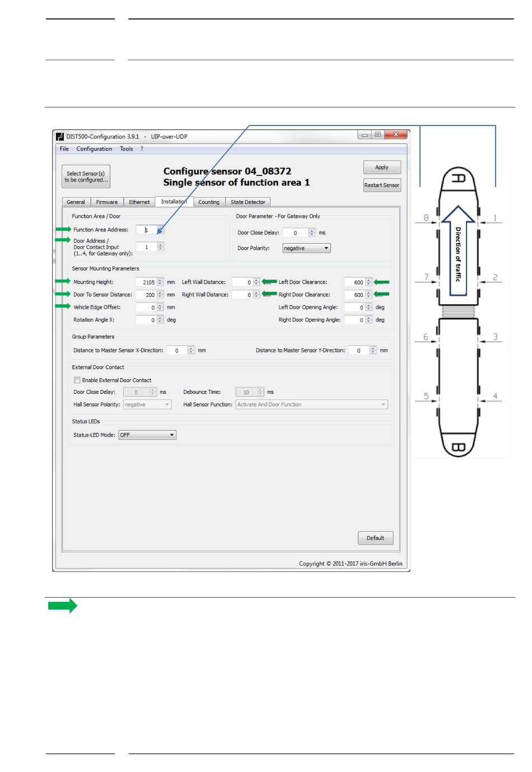Open the Door Polarity dropdown
The height and width of the screenshot is (772, 532).
point(306,248)
